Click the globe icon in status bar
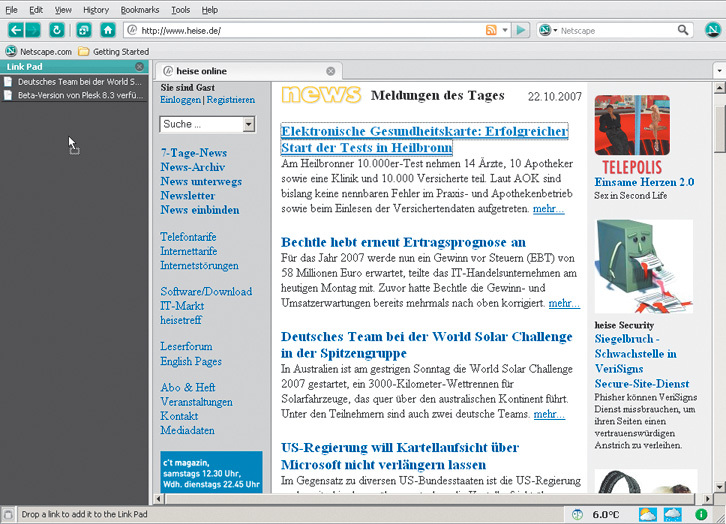This screenshot has height=524, width=726. 577,514
